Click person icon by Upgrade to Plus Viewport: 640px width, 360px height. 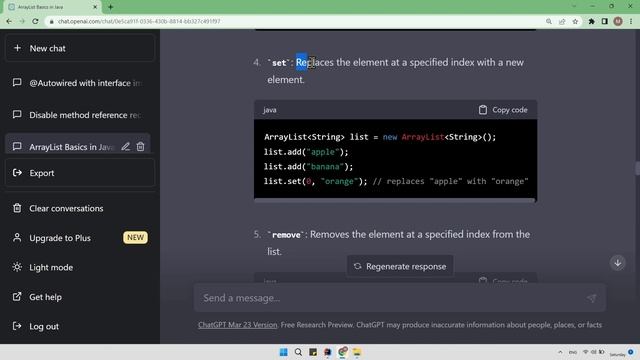coord(17,238)
